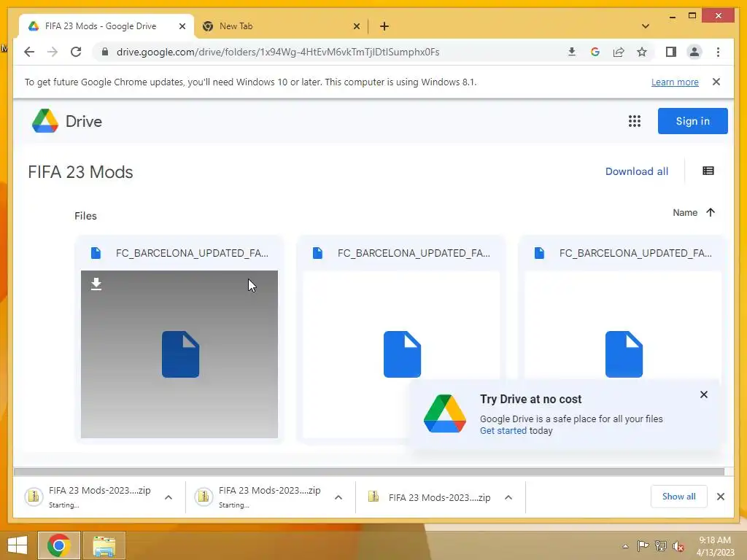747x560 pixels.
Task: Click Show all downloads
Action: tap(678, 497)
